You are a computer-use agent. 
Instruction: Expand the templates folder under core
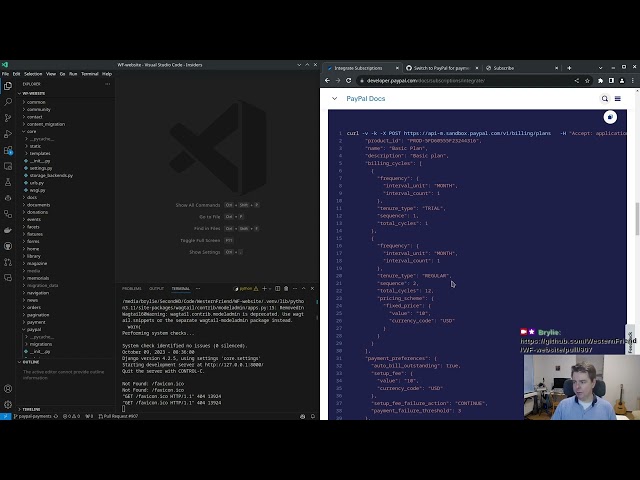40,153
